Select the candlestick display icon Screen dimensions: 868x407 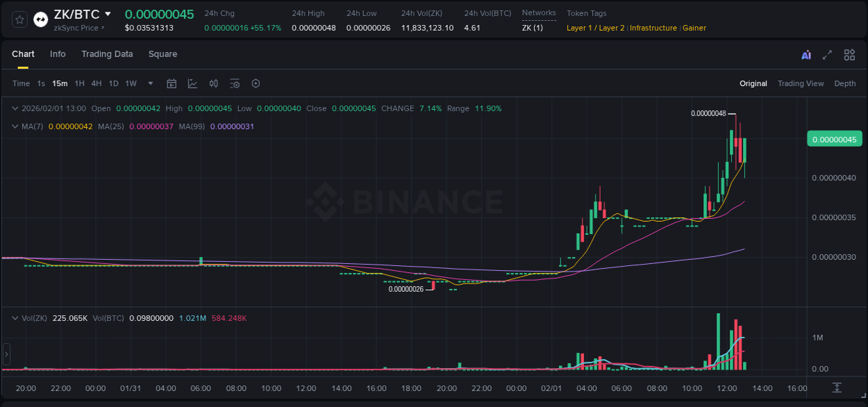click(x=213, y=83)
